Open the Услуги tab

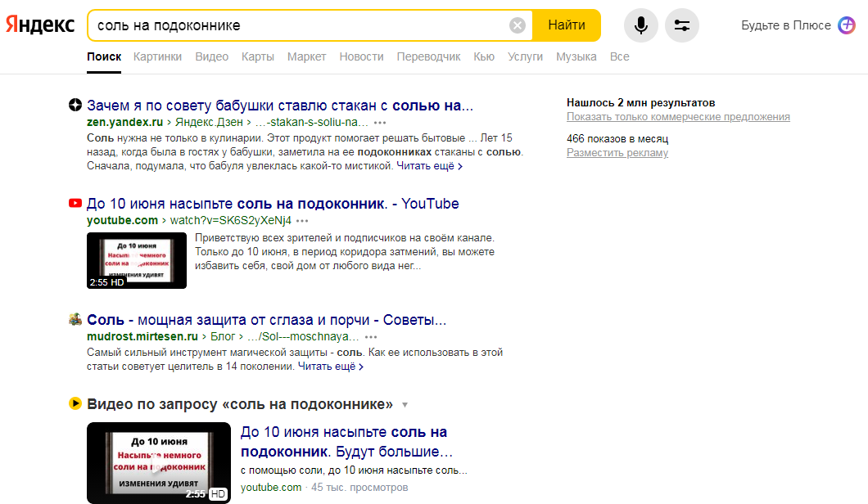coord(526,57)
